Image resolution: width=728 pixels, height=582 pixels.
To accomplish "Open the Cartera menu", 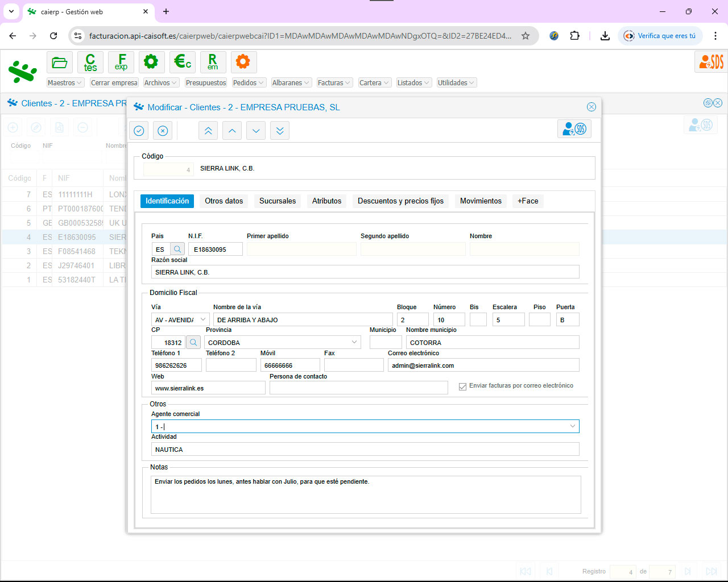I will point(375,82).
